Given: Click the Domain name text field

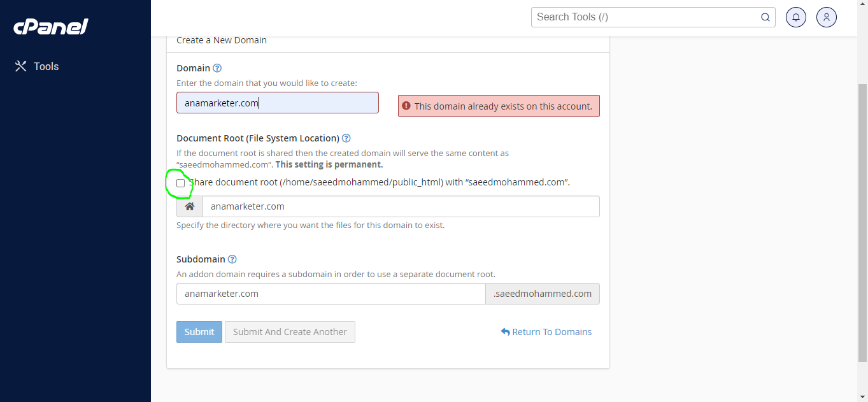Looking at the screenshot, I should click(277, 103).
